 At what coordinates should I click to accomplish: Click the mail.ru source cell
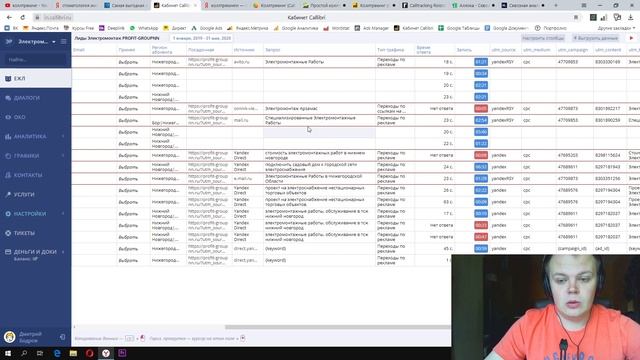point(247,120)
